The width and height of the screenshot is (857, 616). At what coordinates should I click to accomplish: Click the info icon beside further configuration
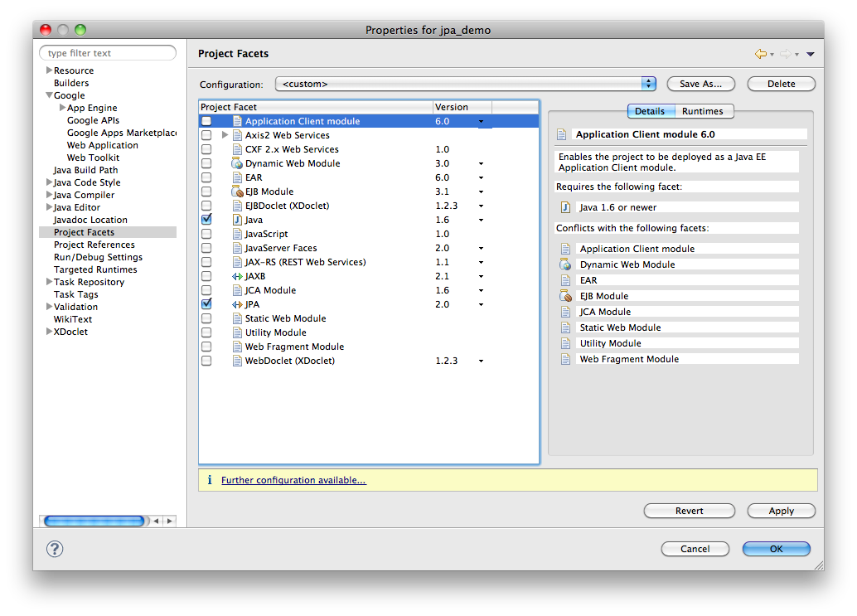(x=210, y=480)
